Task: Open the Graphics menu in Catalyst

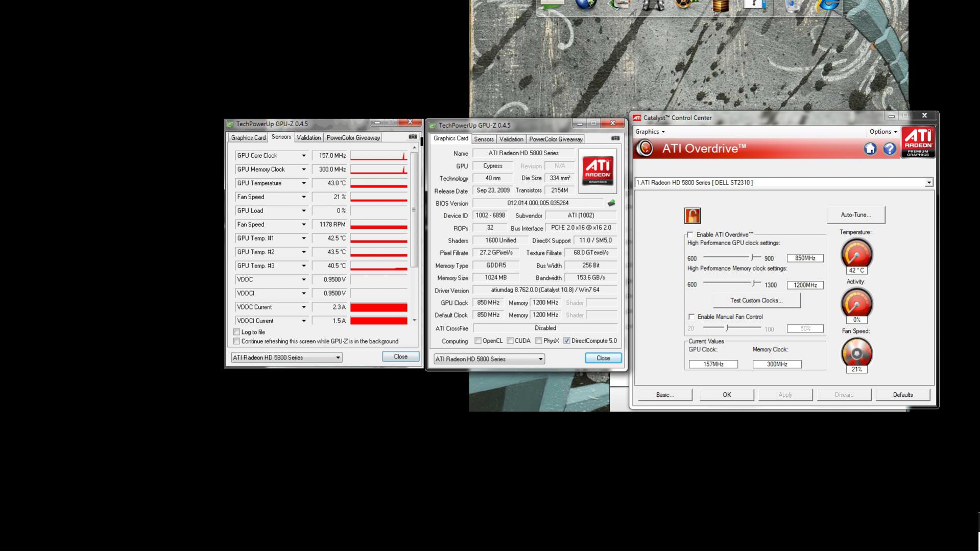Action: click(650, 132)
